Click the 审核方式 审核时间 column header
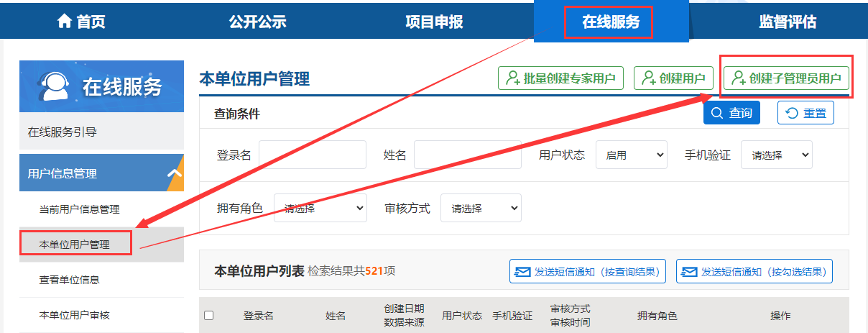The height and width of the screenshot is (333, 868). pyautogui.click(x=571, y=315)
